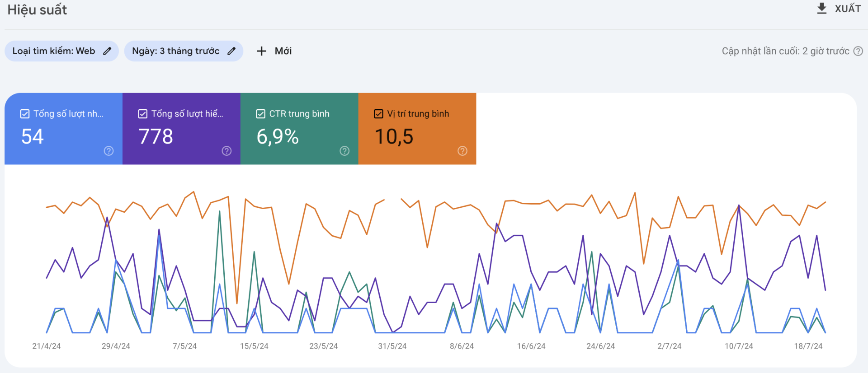
Task: Open the Ngày: 3 tháng trước filter
Action: pos(175,51)
